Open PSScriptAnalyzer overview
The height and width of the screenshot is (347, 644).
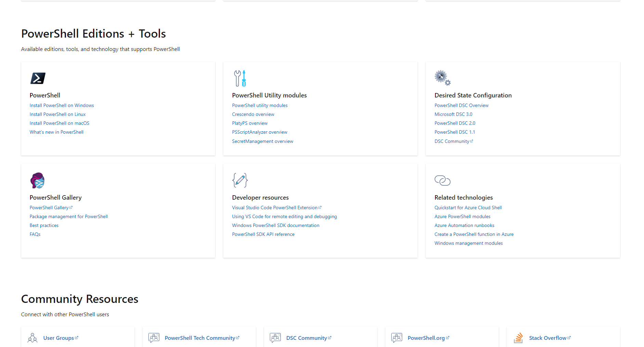coord(260,132)
